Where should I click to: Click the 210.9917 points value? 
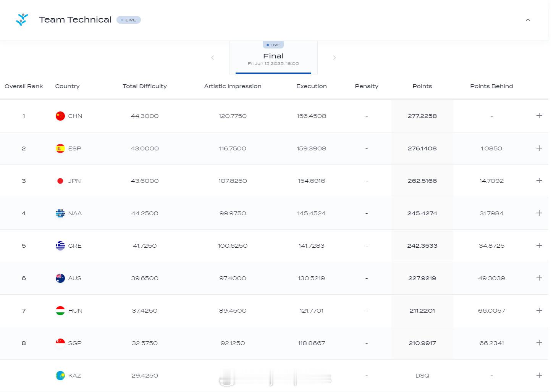point(422,343)
